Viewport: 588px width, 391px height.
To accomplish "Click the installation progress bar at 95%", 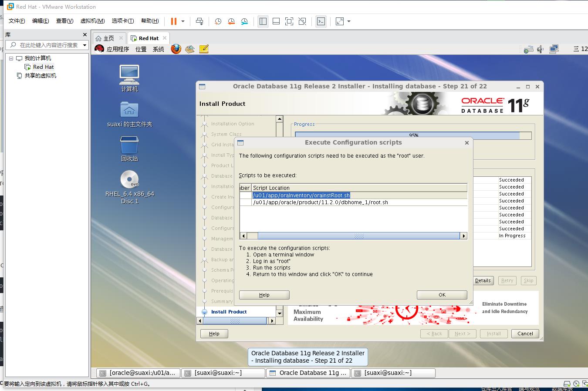I will coord(413,135).
